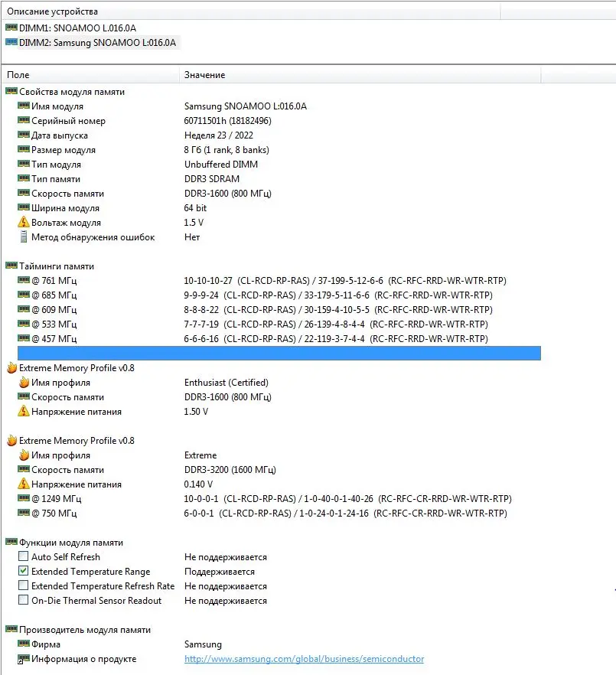Select the blue highlighted empty row
Image resolution: width=616 pixels, height=675 pixels.
279,353
